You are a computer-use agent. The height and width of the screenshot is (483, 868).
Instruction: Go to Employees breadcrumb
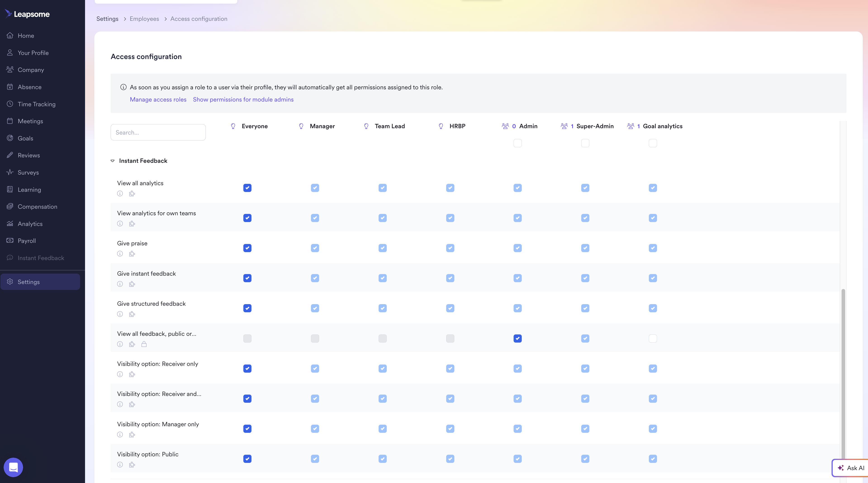click(x=144, y=19)
